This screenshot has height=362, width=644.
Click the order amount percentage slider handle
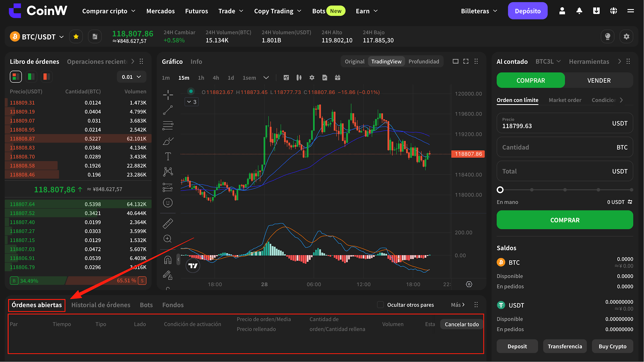click(x=500, y=190)
